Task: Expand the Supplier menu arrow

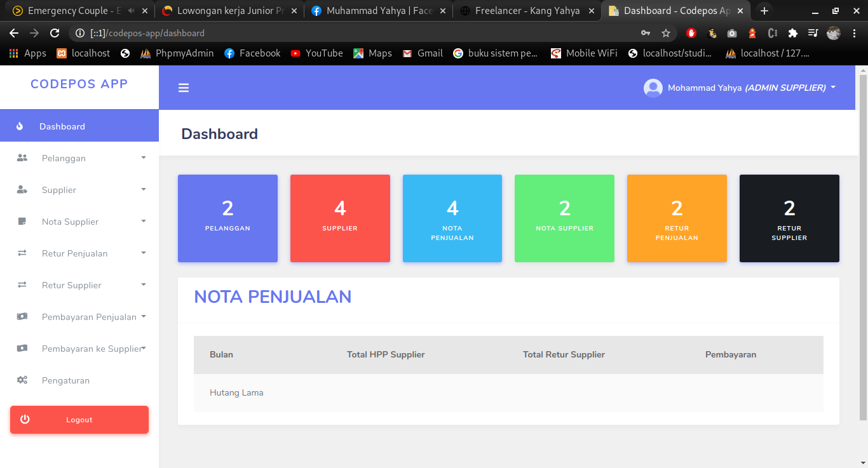Action: coord(144,190)
